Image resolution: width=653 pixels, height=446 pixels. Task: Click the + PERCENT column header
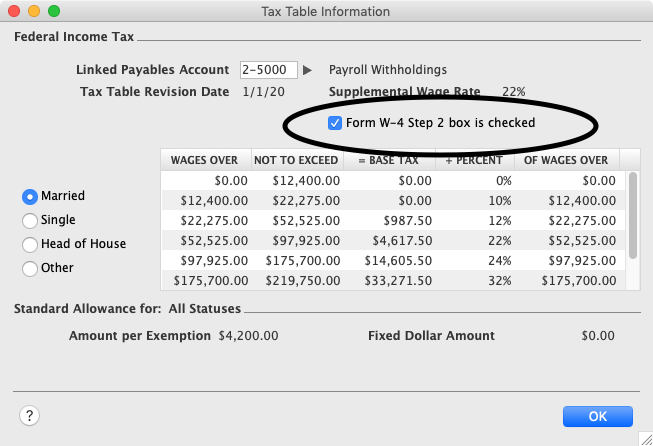tap(474, 160)
